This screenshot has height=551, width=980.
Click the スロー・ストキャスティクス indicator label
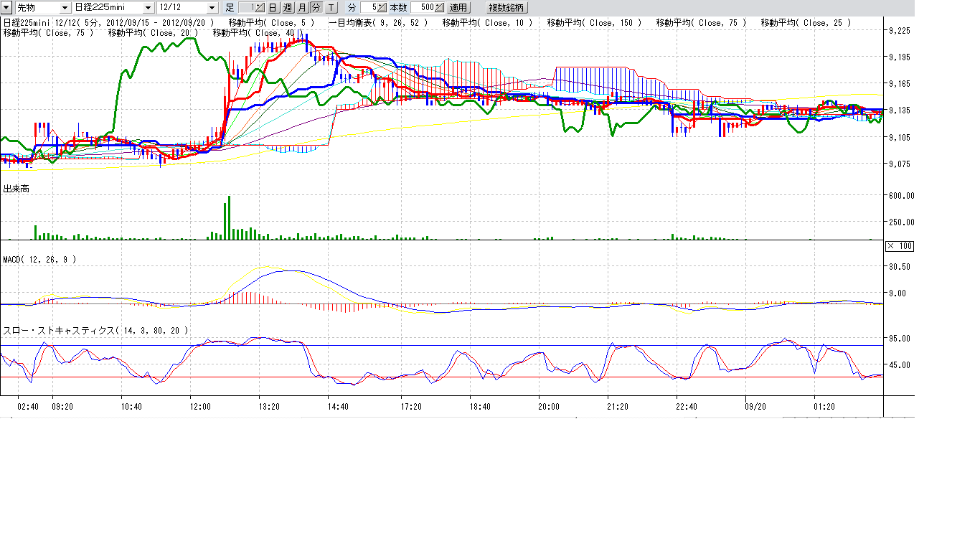tap(95, 330)
